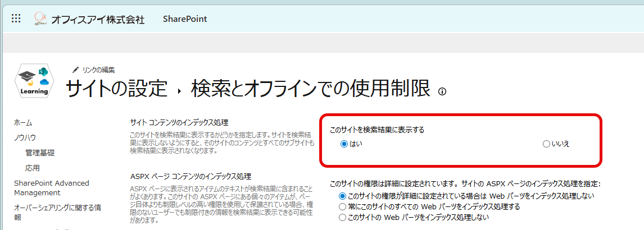Click the info icon beside page title
Image resolution: width=644 pixels, height=230 pixels.
442,91
